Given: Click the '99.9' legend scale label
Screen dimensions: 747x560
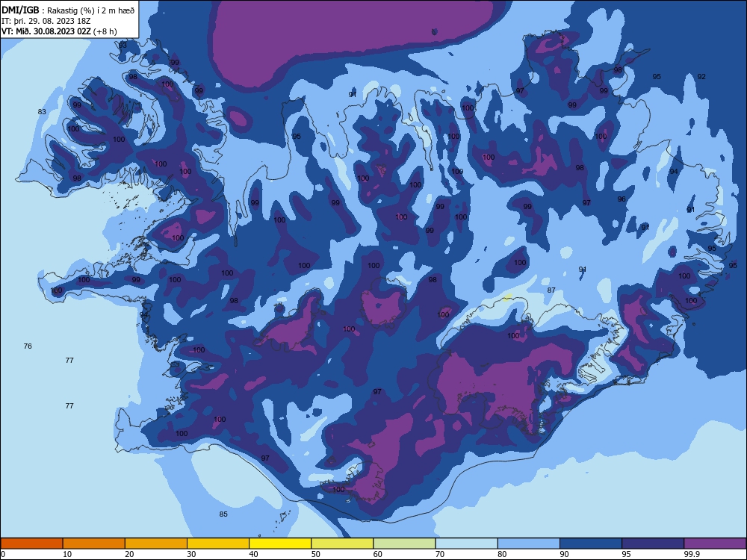Looking at the screenshot, I should pos(691,554).
